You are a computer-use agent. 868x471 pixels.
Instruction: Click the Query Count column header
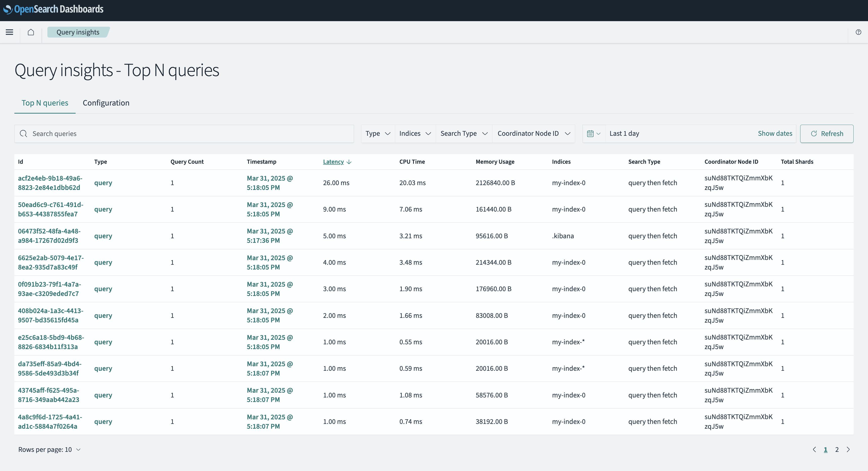coord(187,162)
